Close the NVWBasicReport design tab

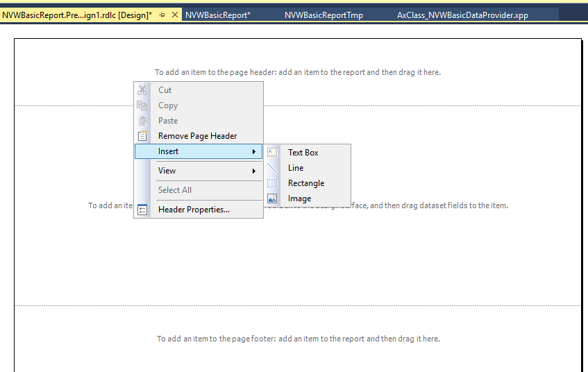[x=175, y=15]
